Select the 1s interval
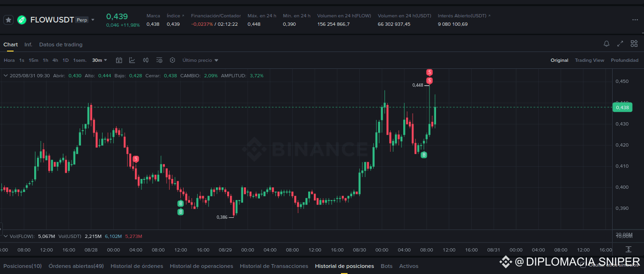The image size is (644, 274). [x=22, y=60]
